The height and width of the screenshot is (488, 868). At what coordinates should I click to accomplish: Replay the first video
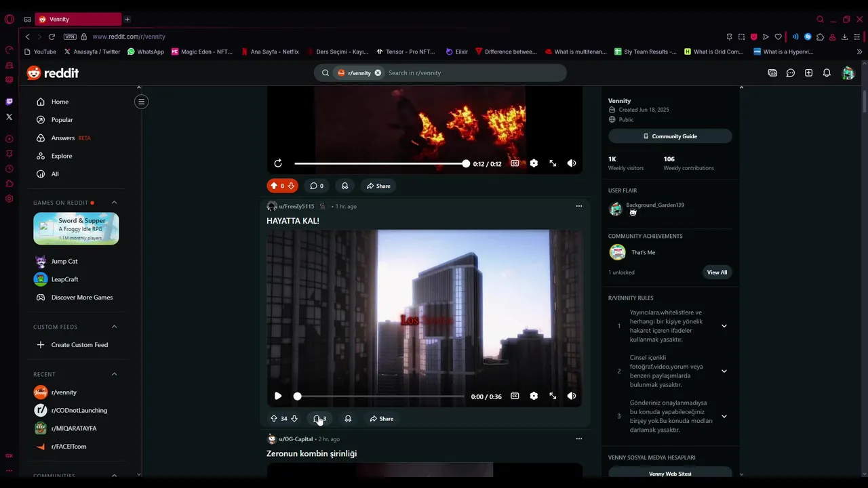pyautogui.click(x=278, y=163)
